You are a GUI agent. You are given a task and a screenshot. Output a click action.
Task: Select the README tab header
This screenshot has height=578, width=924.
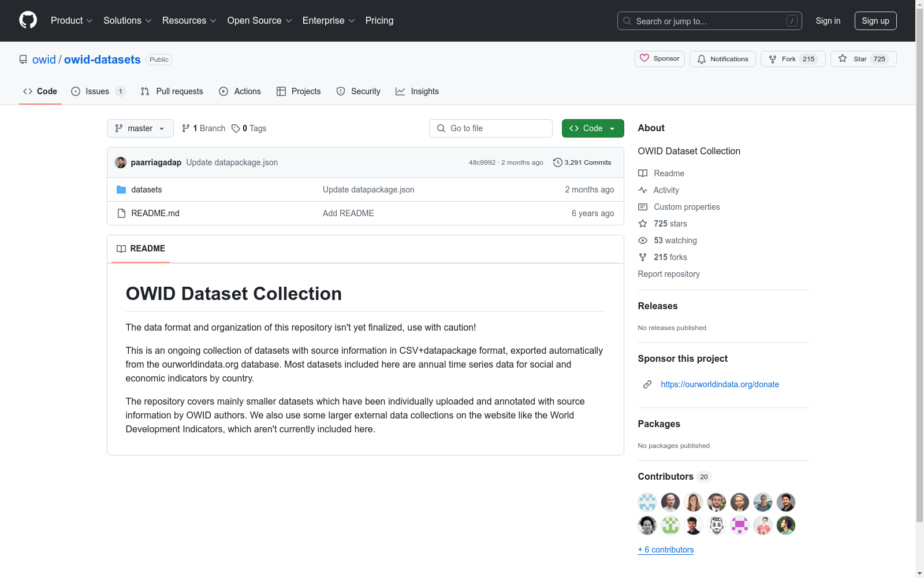pyautogui.click(x=141, y=249)
